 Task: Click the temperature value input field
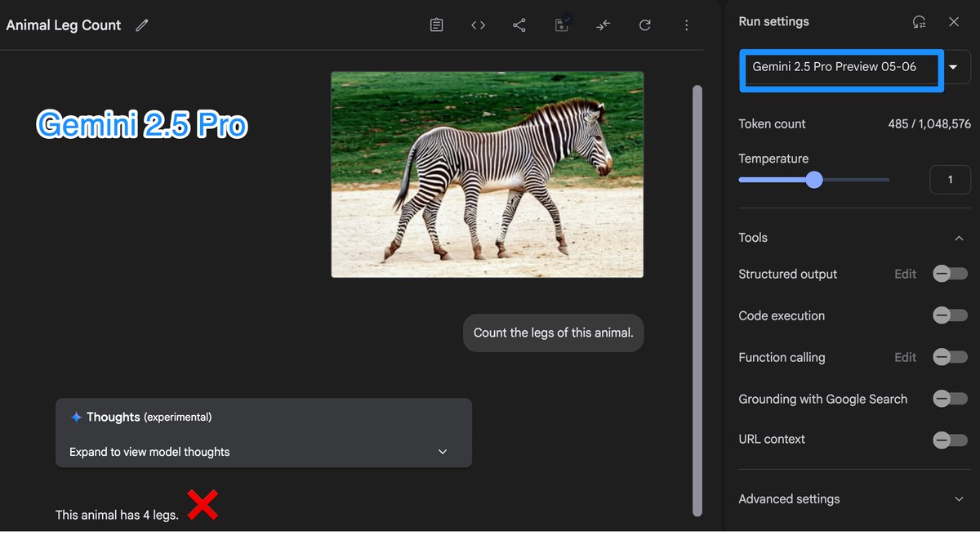pos(950,180)
